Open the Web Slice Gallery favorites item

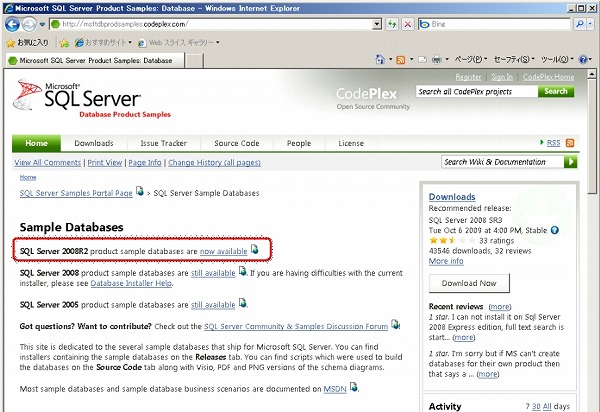coord(179,42)
